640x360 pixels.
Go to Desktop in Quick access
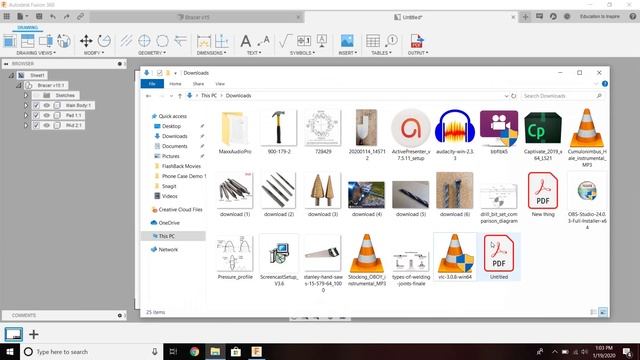[x=171, y=126]
